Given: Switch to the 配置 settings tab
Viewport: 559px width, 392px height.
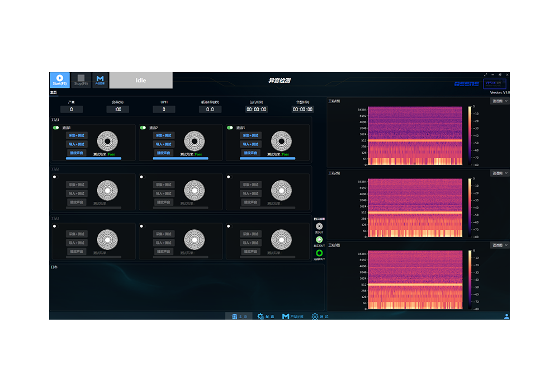Looking at the screenshot, I should click(x=266, y=317).
